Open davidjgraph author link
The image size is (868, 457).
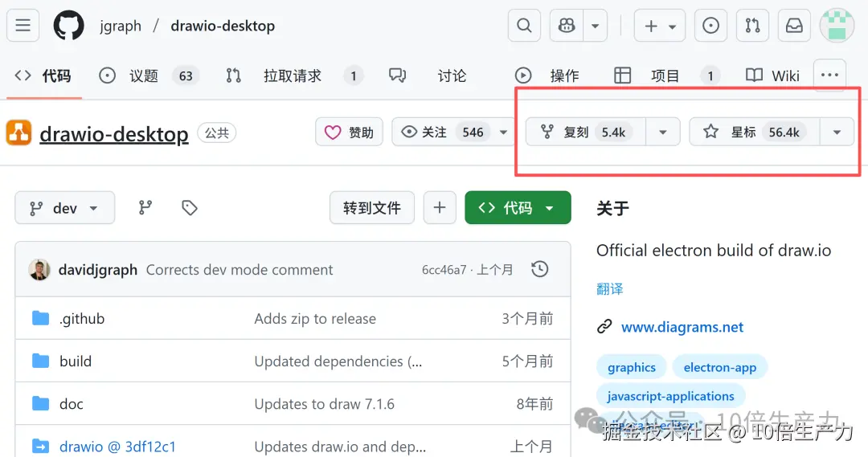(x=98, y=270)
